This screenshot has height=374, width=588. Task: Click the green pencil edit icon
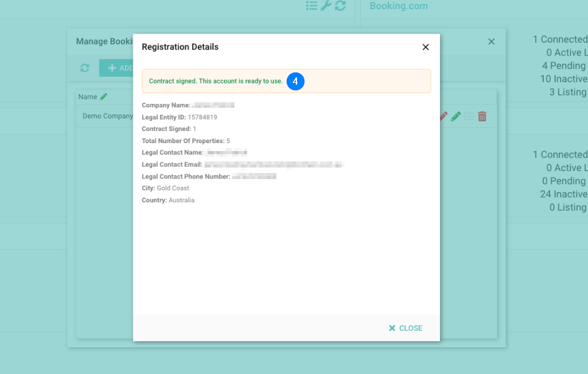455,116
